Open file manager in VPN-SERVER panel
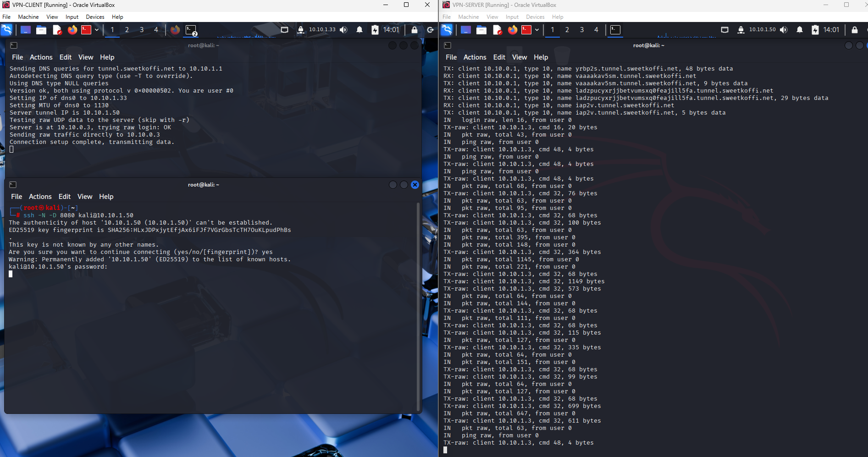The height and width of the screenshot is (457, 868). point(481,30)
